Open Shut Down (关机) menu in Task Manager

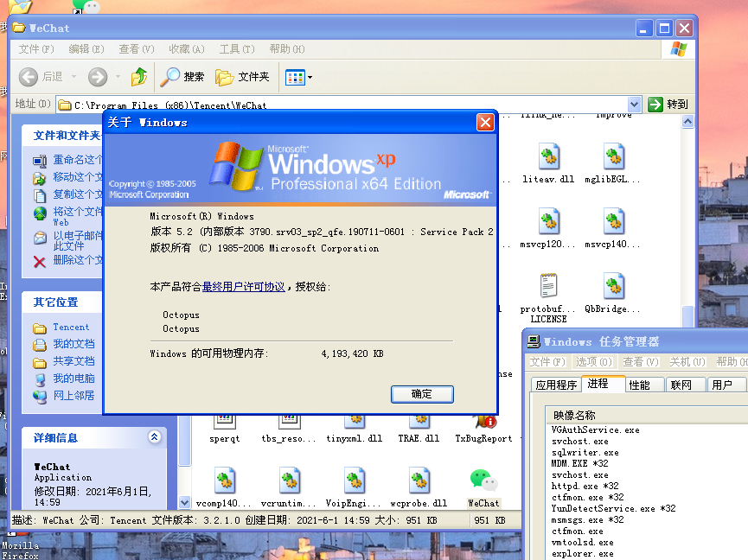coord(687,362)
